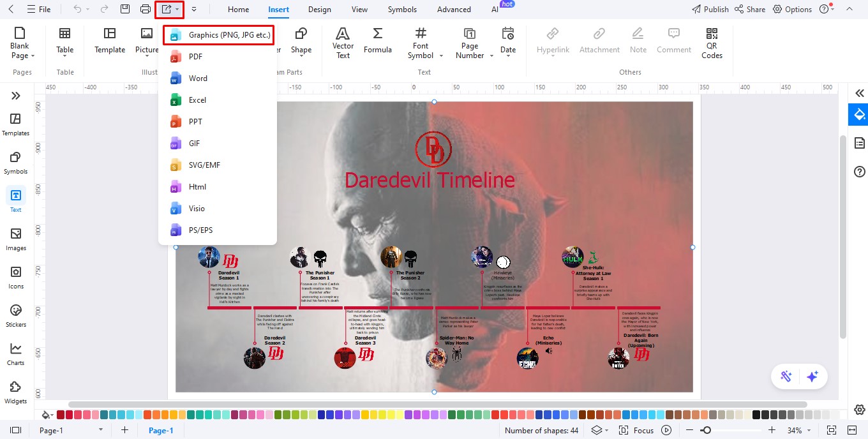Open the Symbols ribbon tab
This screenshot has width=868, height=439.
pyautogui.click(x=402, y=10)
